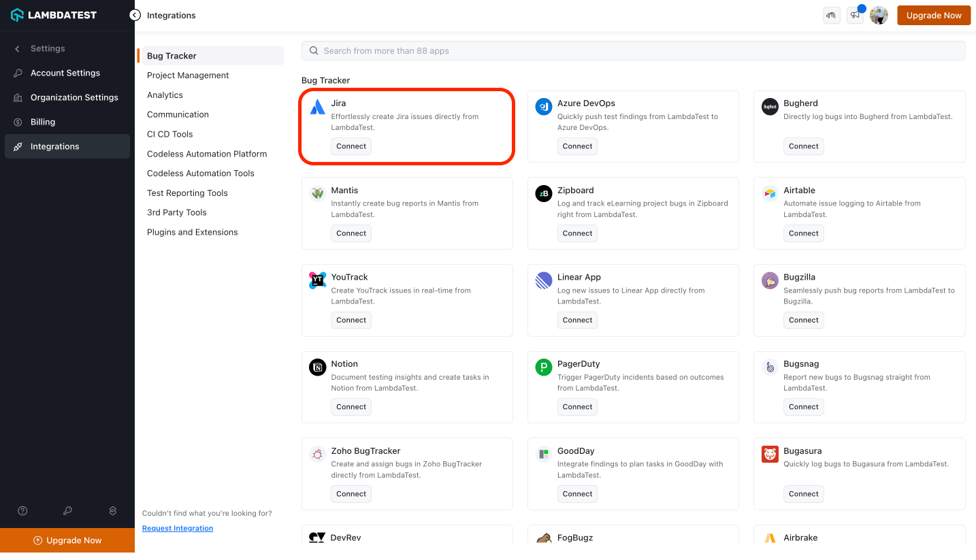Open Organization Settings in the sidebar
The height and width of the screenshot is (560, 976).
pyautogui.click(x=74, y=97)
